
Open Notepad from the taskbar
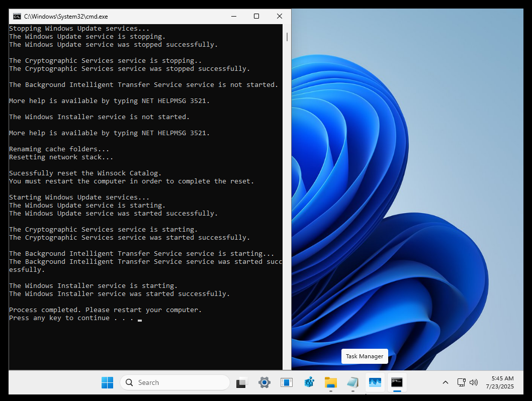click(353, 382)
